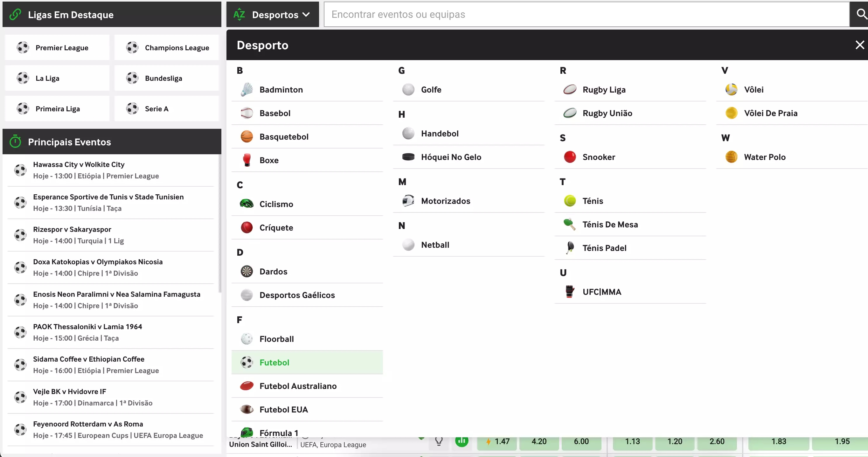Viewport: 868px width, 457px height.
Task: Close the Desporto panel
Action: (x=860, y=45)
